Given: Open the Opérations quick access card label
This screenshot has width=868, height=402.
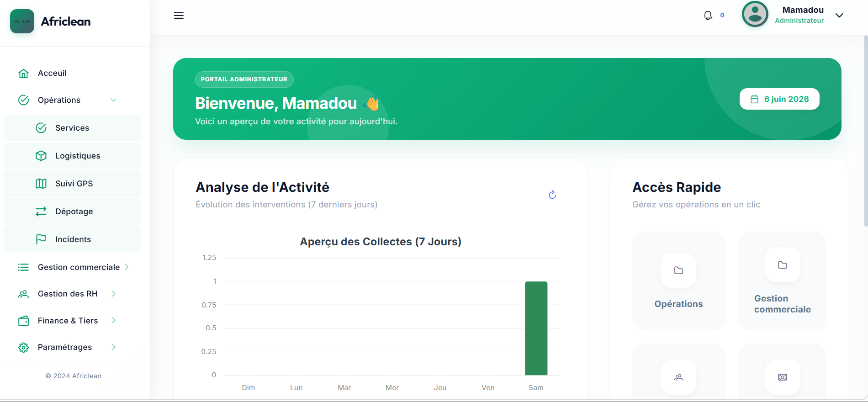Looking at the screenshot, I should [679, 304].
